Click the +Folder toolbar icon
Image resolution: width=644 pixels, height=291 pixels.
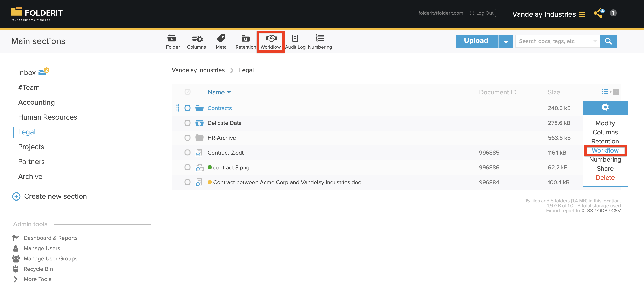171,42
